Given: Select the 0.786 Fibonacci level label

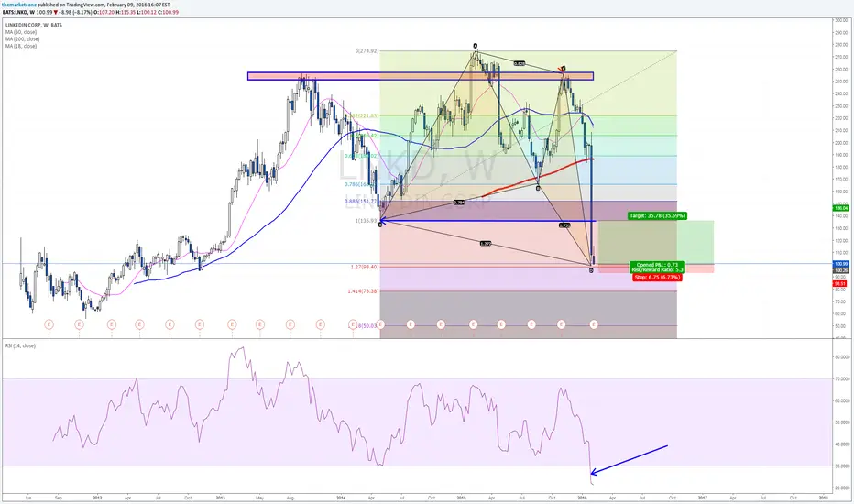Looking at the screenshot, I should pyautogui.click(x=361, y=185).
